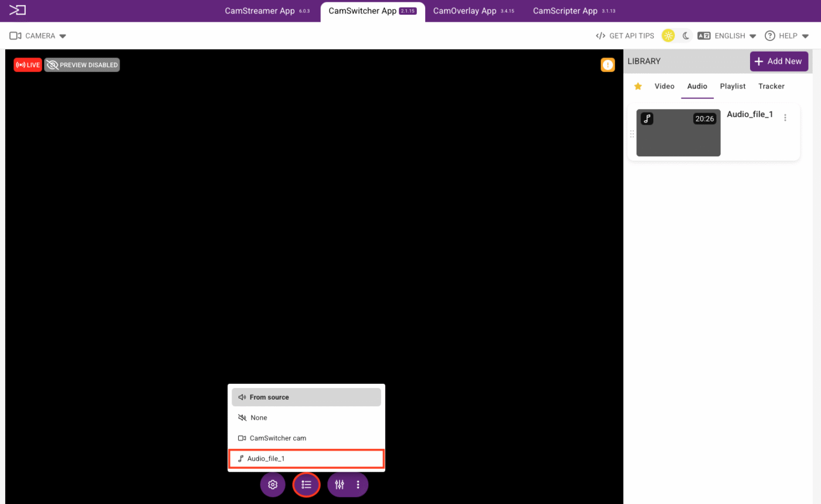This screenshot has width=821, height=504.
Task: Toggle the light/dark theme switch
Action: 677,36
